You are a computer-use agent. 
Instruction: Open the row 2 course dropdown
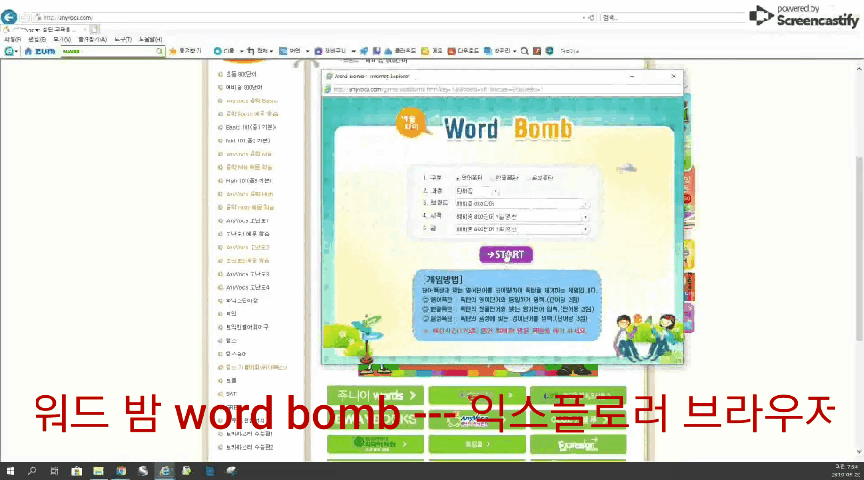coord(477,191)
